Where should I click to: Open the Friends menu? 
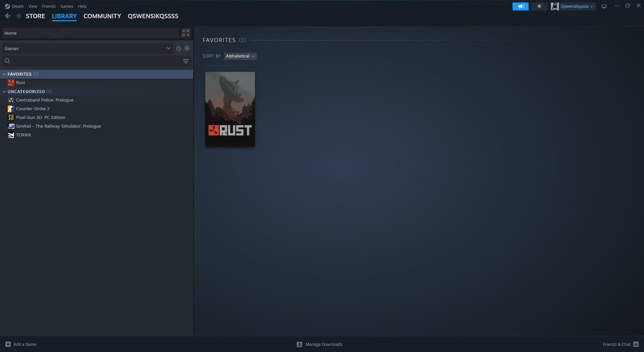pyautogui.click(x=49, y=7)
